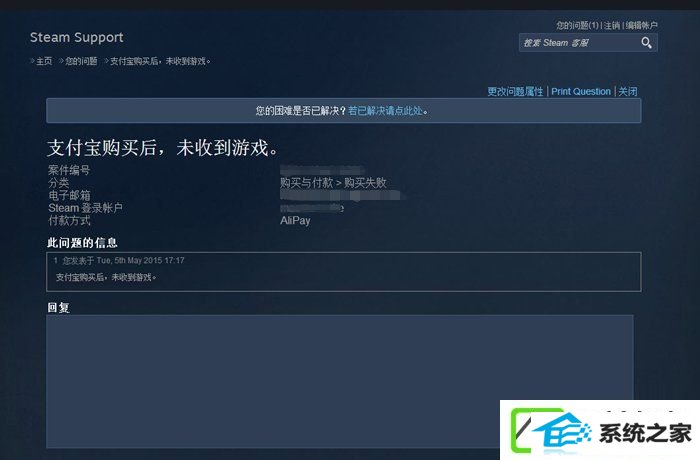Click the 注销 logout link

click(612, 25)
